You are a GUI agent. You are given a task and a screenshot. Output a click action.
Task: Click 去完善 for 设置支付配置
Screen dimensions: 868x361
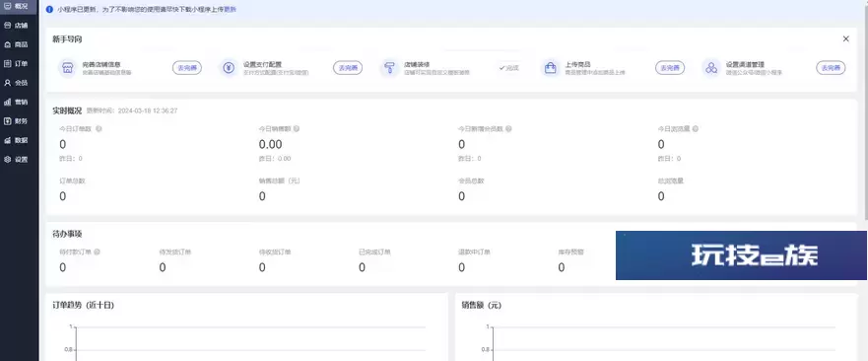pos(348,68)
